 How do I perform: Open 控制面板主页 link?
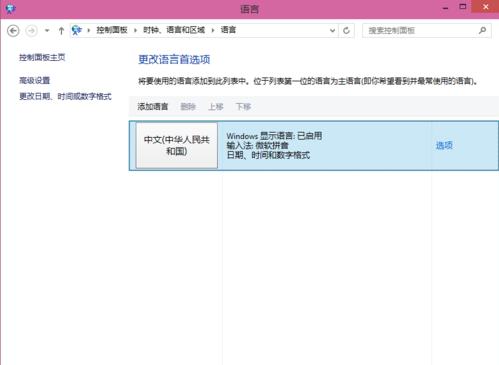click(42, 58)
